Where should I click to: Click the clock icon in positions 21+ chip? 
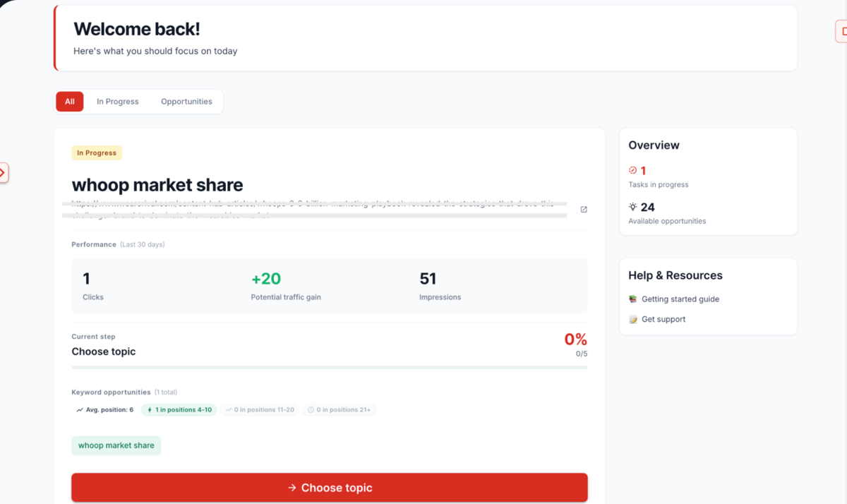(311, 409)
